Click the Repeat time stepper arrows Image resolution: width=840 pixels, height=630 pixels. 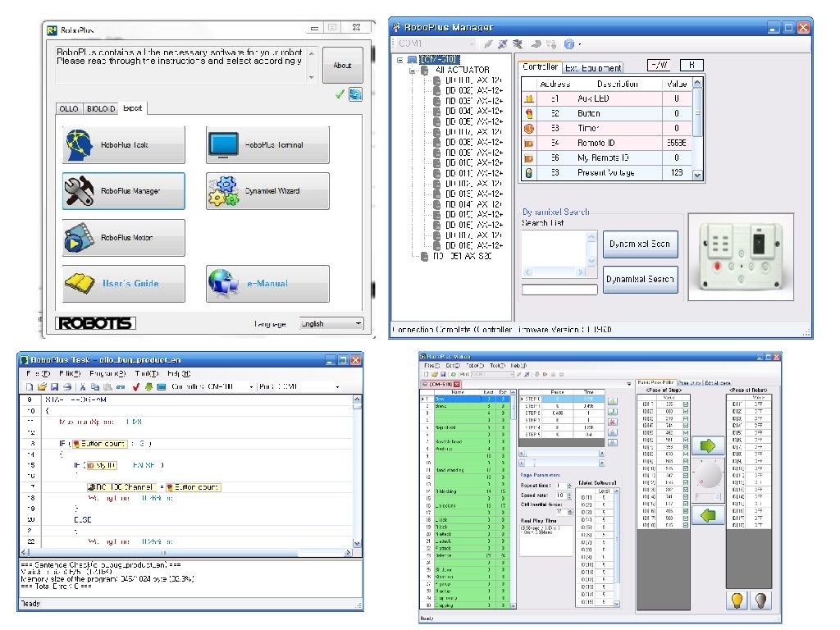pyautogui.click(x=569, y=486)
